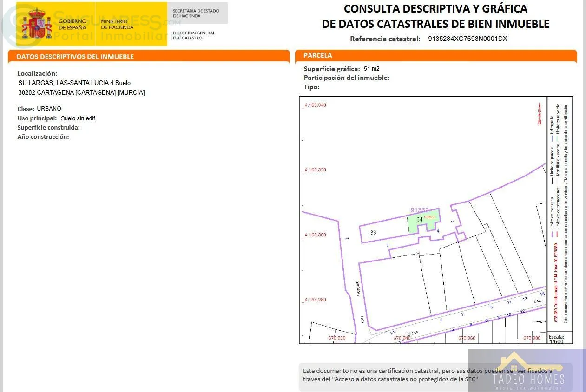Screen dimensions: 586x392
Task: Select the green parcel 34 on the map
Action: point(423,221)
